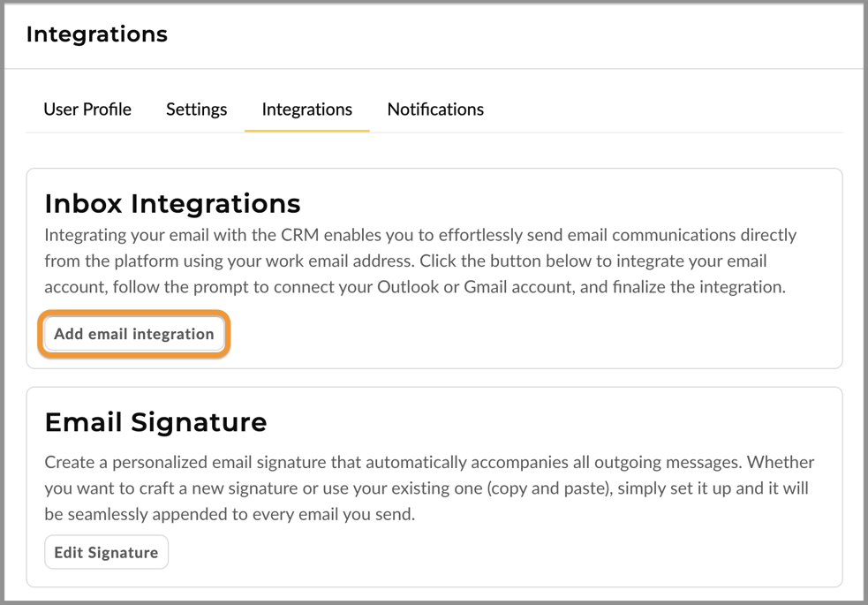868x605 pixels.
Task: Click the Integrations page title
Action: (x=97, y=34)
